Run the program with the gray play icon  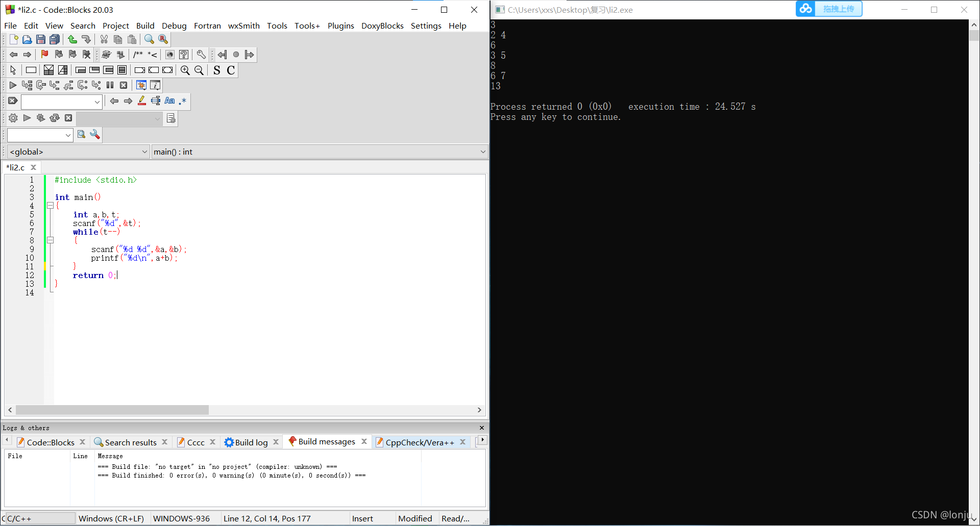pyautogui.click(x=27, y=118)
